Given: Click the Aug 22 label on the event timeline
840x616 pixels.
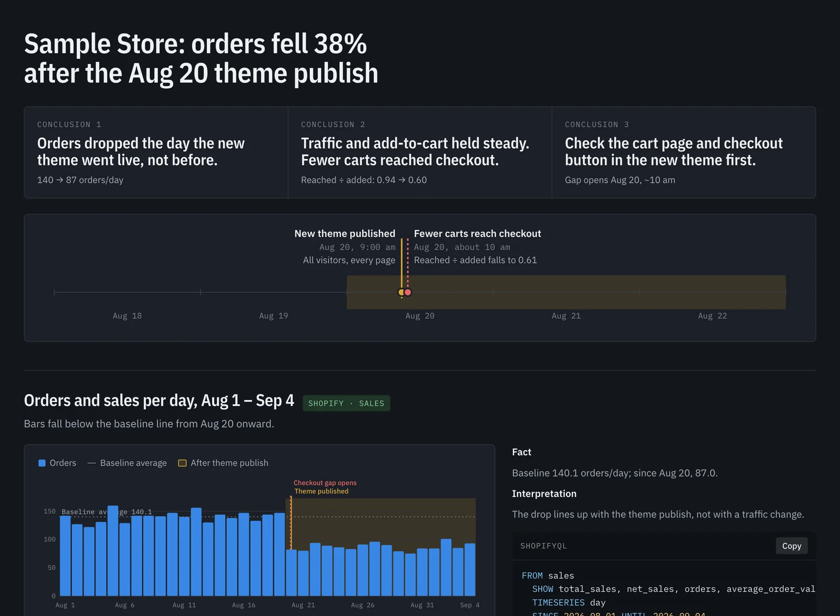Looking at the screenshot, I should tap(712, 316).
